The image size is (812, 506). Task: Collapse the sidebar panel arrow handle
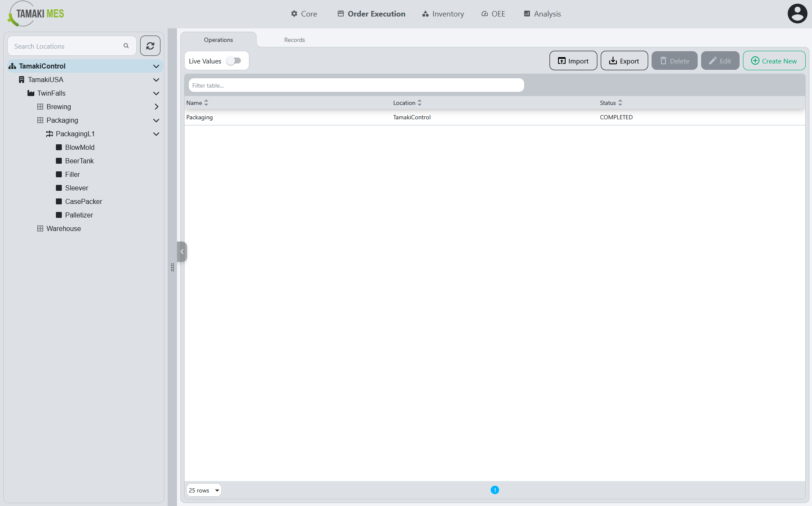pyautogui.click(x=182, y=251)
